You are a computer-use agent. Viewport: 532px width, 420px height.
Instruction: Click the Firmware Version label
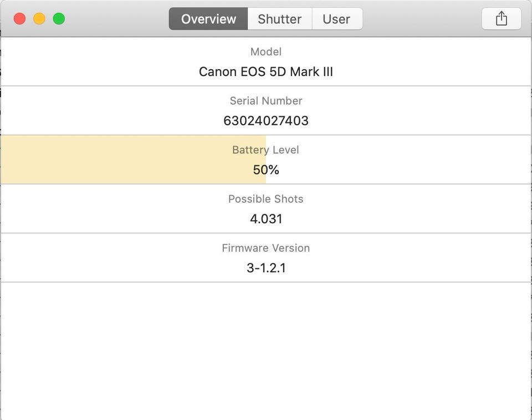266,248
